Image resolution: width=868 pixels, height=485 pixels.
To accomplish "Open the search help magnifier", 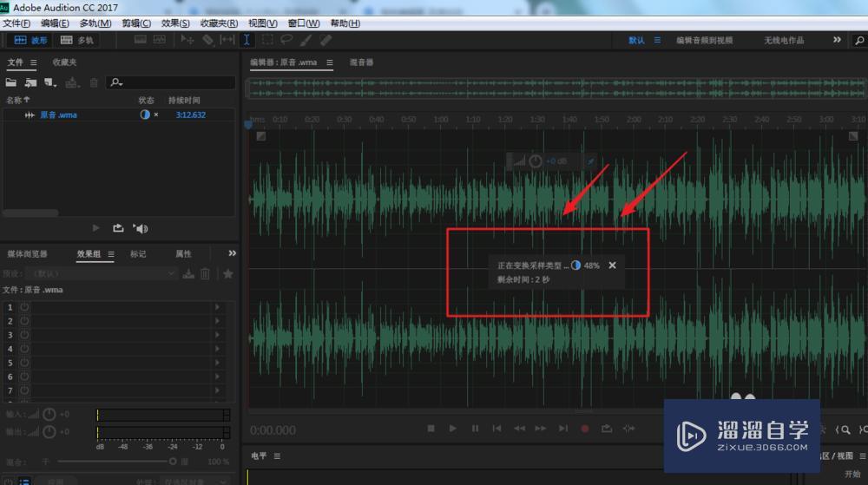I will [859, 41].
